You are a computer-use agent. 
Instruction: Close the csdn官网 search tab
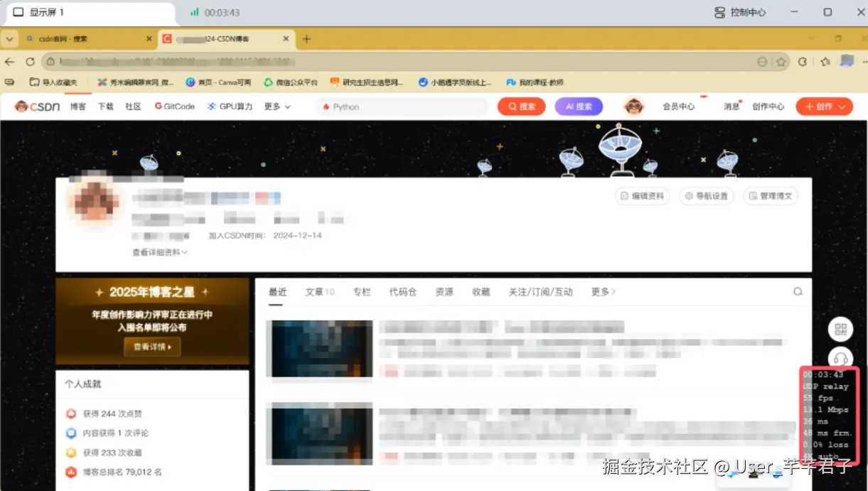click(x=149, y=38)
